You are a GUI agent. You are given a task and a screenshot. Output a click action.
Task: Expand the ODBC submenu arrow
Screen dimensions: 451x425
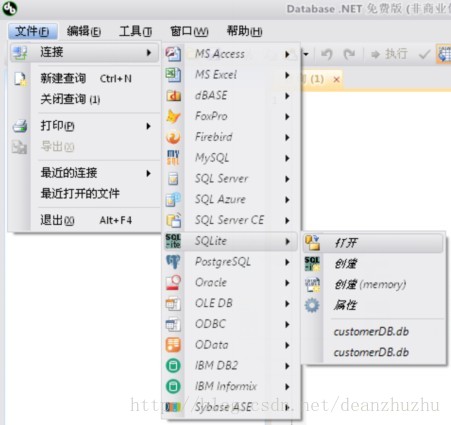click(x=287, y=324)
